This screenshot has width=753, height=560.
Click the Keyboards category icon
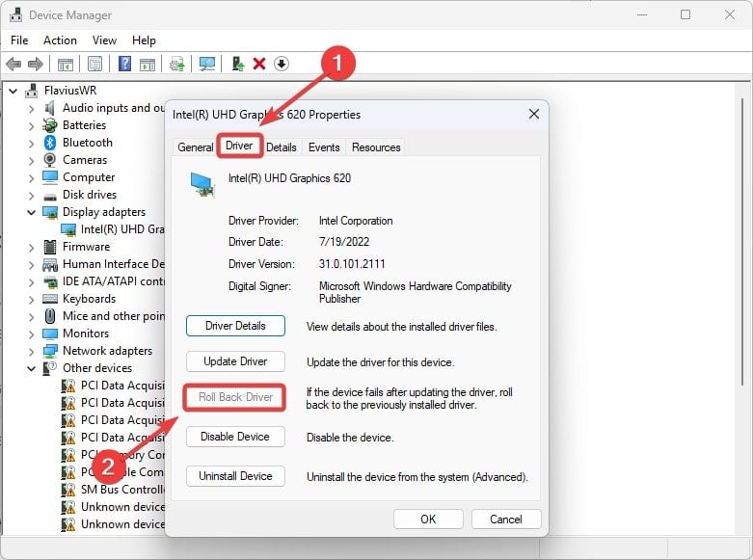[x=50, y=299]
